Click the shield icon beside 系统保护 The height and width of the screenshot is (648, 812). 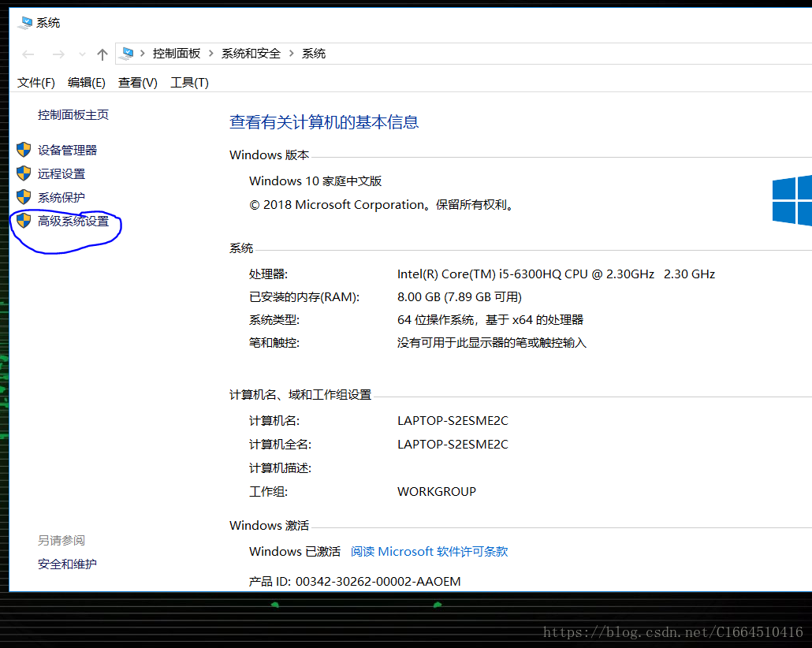pos(24,197)
